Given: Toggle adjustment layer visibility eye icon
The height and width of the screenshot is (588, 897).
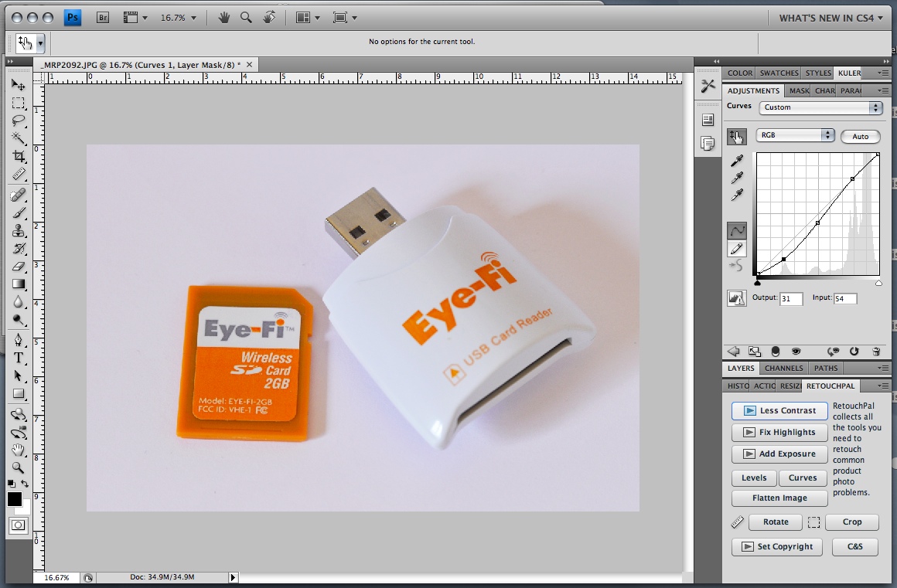Looking at the screenshot, I should (x=795, y=351).
